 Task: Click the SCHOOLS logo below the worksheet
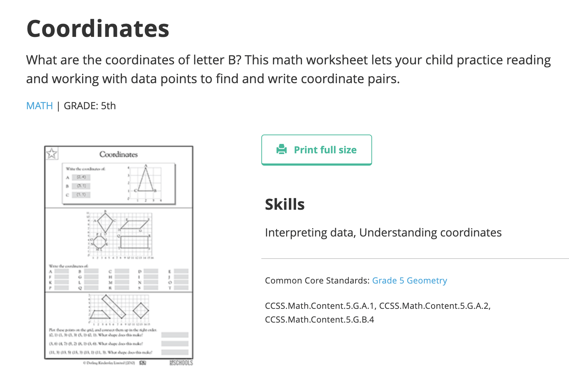(x=181, y=362)
